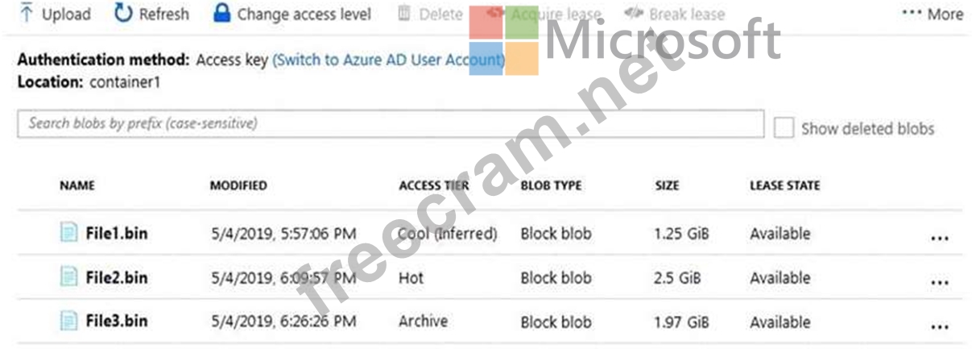Click the Break lease icon
Screen dimensions: 980x349
tap(634, 14)
